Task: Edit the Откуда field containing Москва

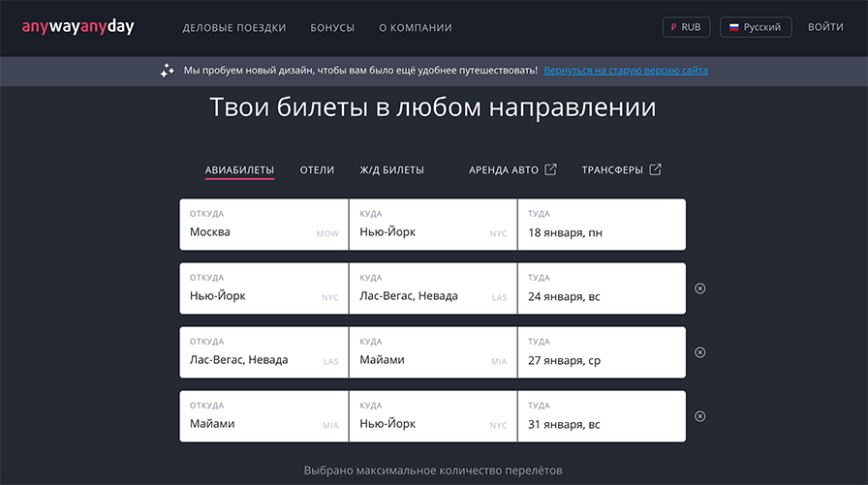Action: (263, 225)
